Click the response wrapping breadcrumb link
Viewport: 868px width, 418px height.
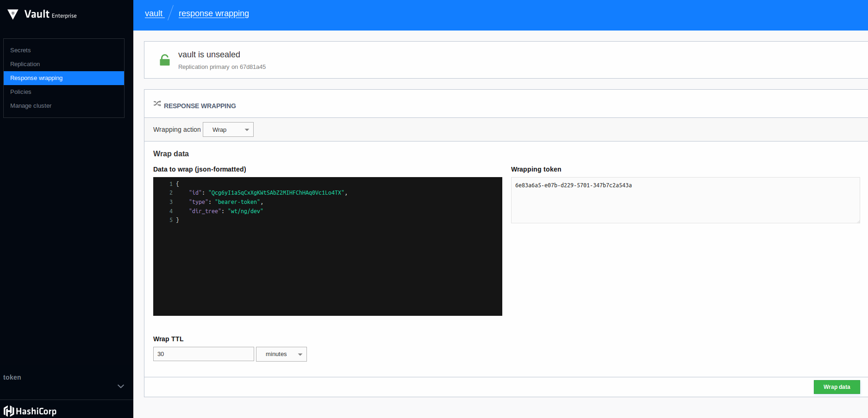213,13
